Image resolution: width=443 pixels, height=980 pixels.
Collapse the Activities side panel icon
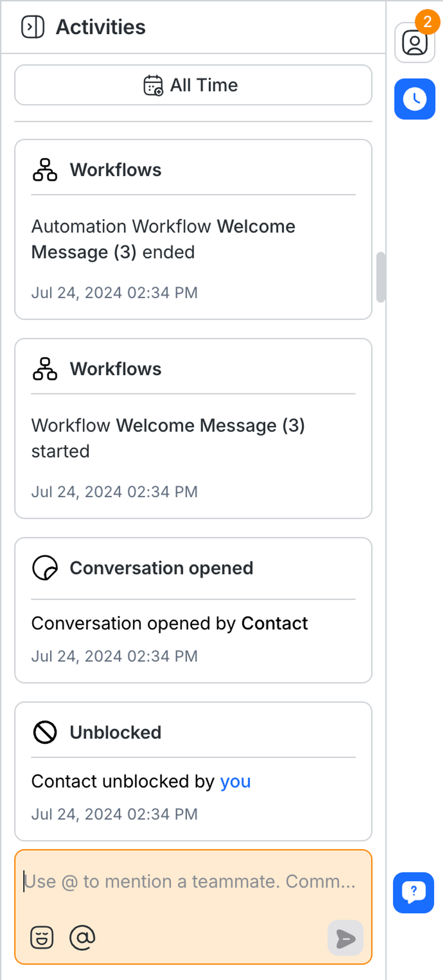point(33,27)
